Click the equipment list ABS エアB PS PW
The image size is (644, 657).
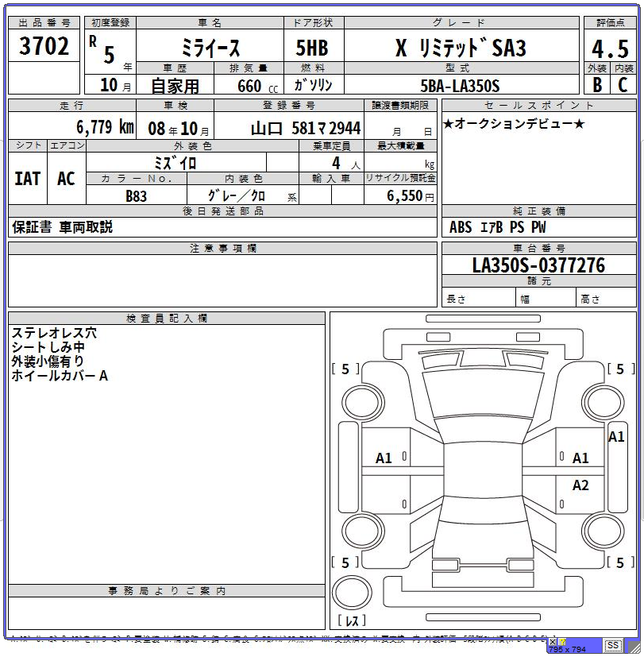[x=497, y=227]
